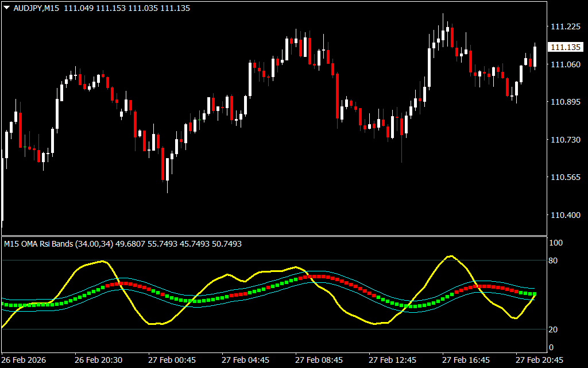This screenshot has width=588, height=368.
Task: Click the current price tag 111.135
Action: [565, 47]
